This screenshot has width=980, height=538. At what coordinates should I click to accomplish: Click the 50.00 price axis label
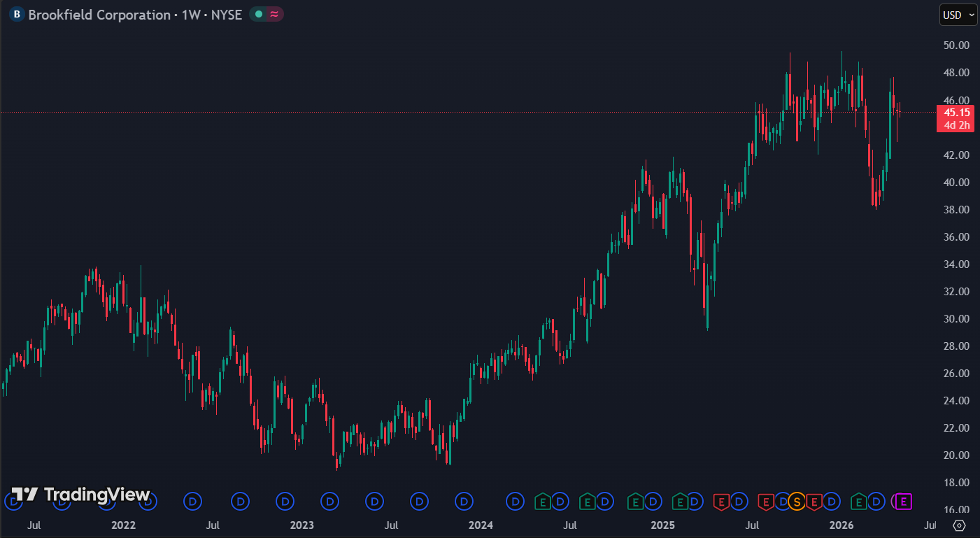point(956,45)
